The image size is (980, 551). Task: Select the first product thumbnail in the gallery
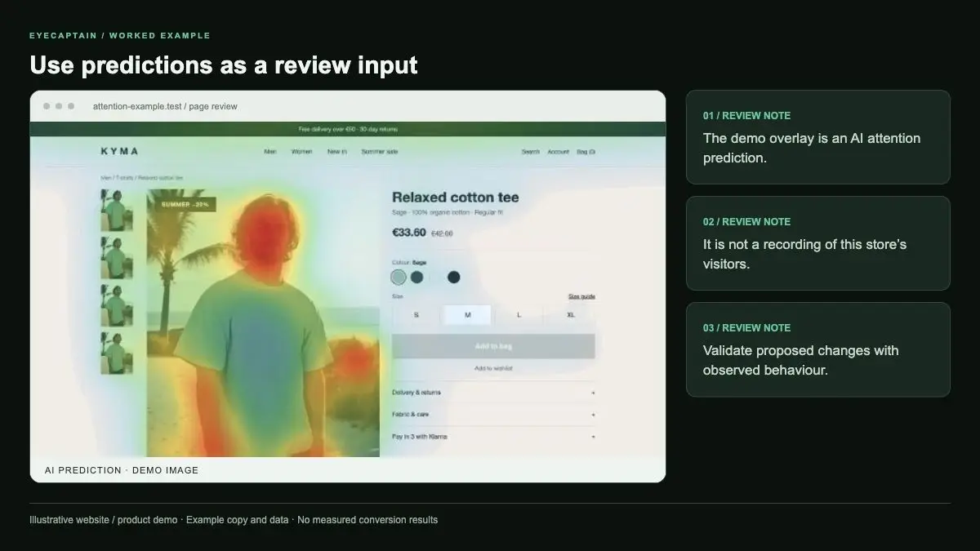[x=117, y=210]
